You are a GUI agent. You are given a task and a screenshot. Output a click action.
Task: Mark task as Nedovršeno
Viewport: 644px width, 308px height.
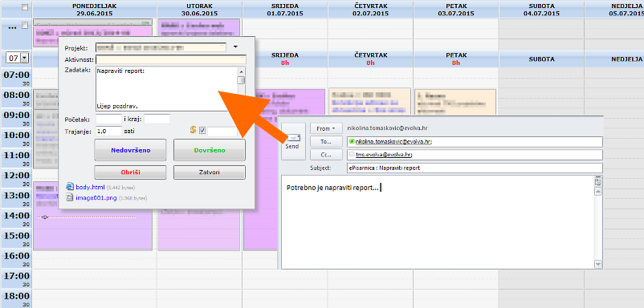pyautogui.click(x=131, y=150)
